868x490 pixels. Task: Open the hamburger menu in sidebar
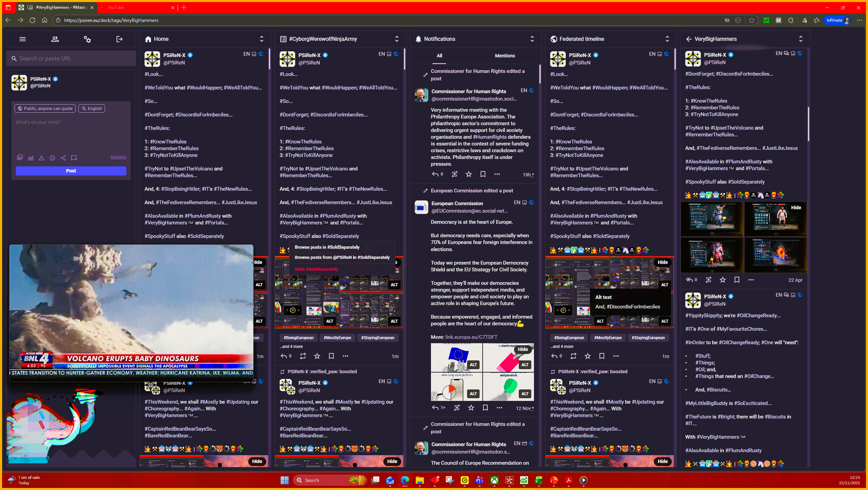pos(23,39)
